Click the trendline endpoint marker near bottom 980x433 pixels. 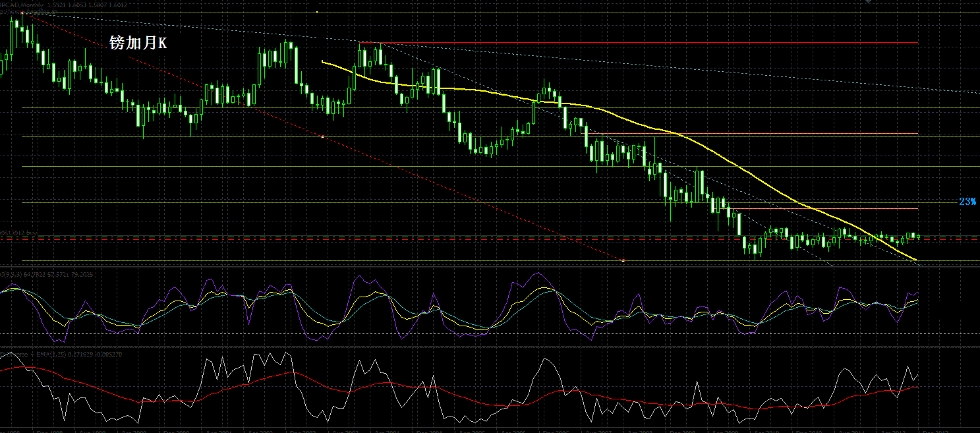tap(623, 261)
